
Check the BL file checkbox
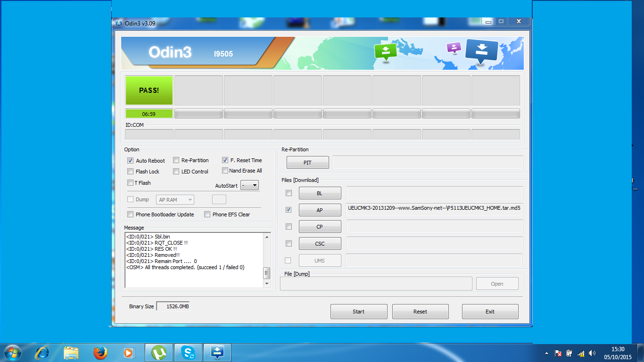[289, 193]
